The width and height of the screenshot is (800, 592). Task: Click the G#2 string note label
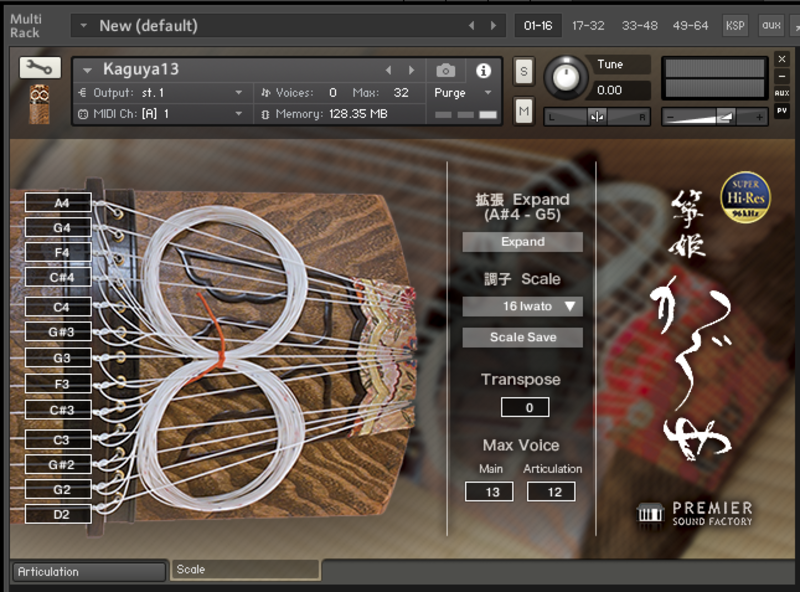[58, 464]
